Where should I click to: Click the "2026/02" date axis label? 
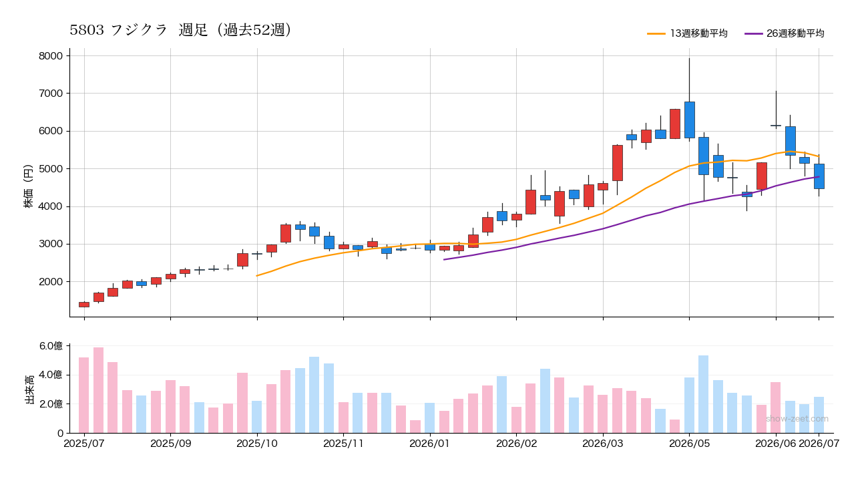517,443
